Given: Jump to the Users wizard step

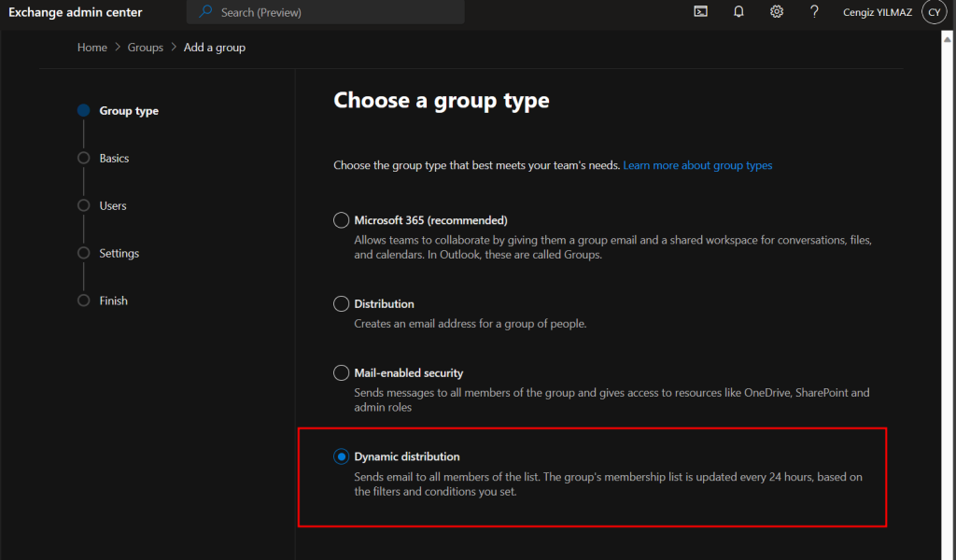Looking at the screenshot, I should click(x=113, y=206).
